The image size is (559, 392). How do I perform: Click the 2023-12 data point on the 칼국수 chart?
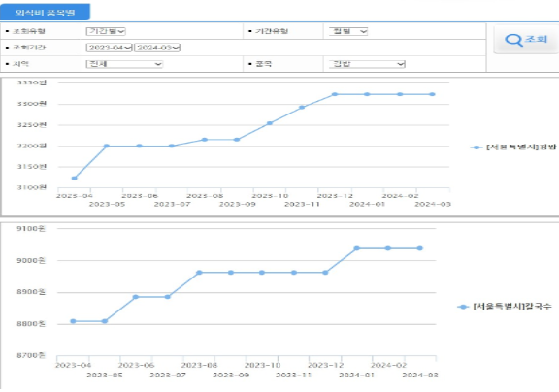(325, 273)
